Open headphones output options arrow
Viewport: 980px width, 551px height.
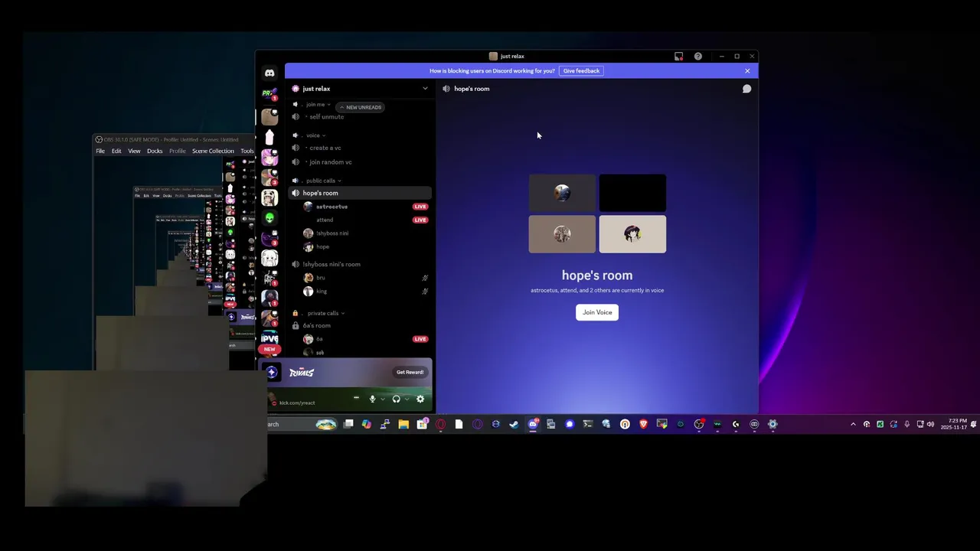pos(407,399)
